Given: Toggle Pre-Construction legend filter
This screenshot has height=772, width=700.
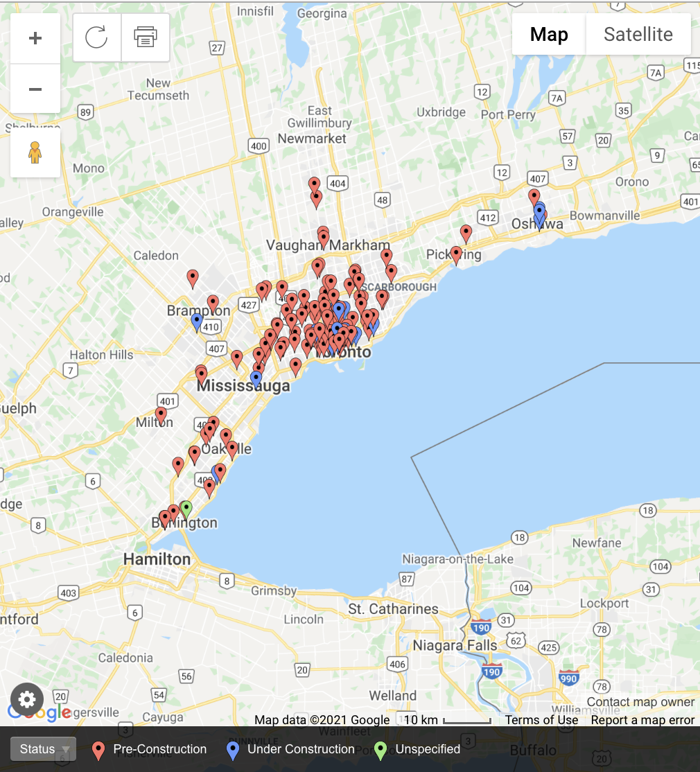Looking at the screenshot, I should point(150,749).
